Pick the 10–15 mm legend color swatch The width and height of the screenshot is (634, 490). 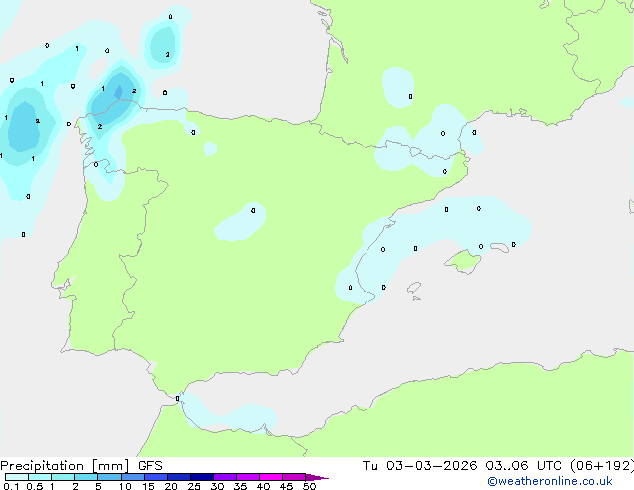pyautogui.click(x=133, y=477)
